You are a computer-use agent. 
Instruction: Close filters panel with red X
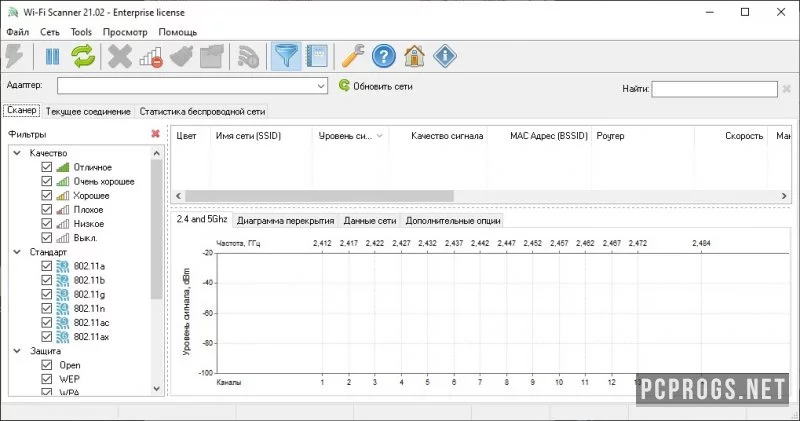point(156,134)
